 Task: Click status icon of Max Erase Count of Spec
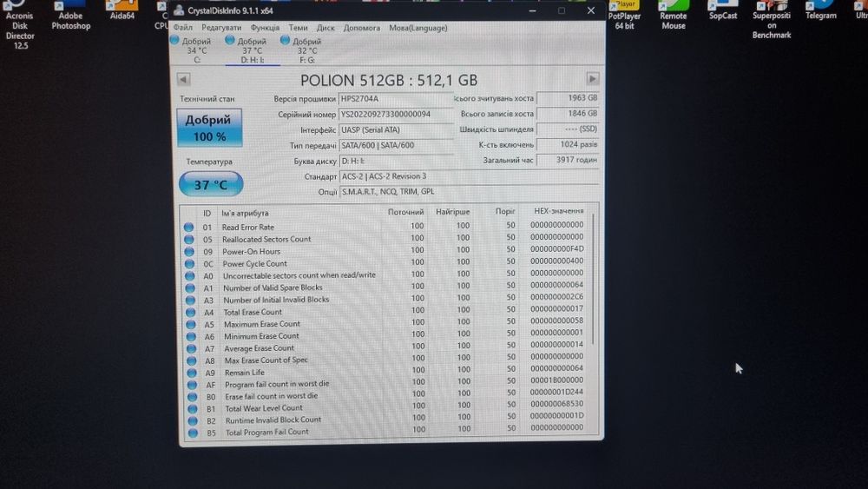pos(192,360)
